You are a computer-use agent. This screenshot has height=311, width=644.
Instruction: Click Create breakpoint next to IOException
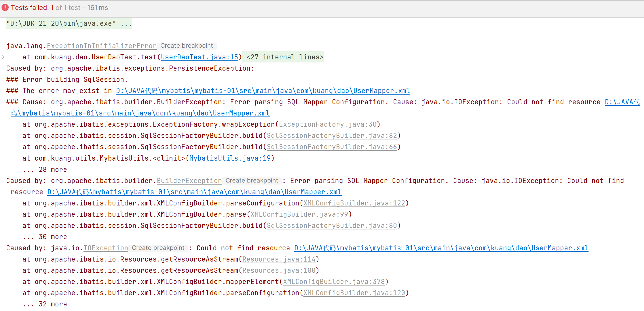click(158, 248)
